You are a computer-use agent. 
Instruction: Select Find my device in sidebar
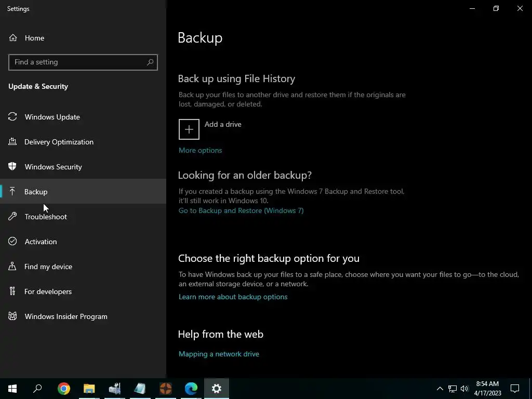pyautogui.click(x=83, y=267)
